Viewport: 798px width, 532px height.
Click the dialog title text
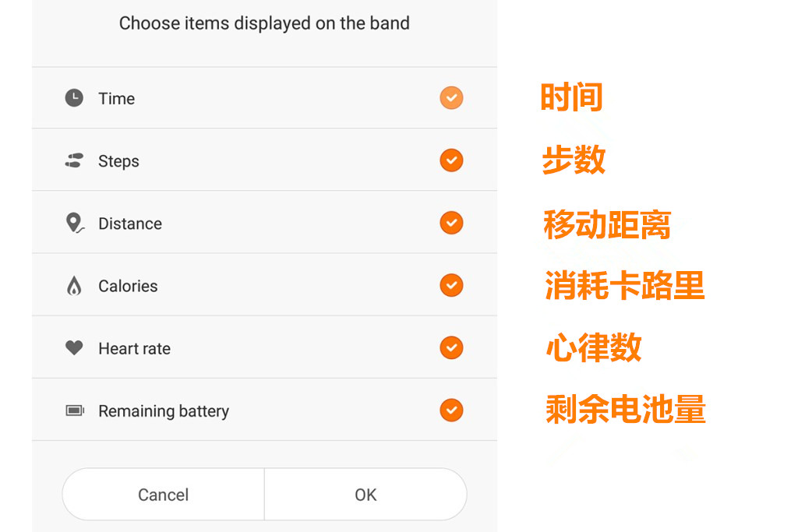pos(264,23)
